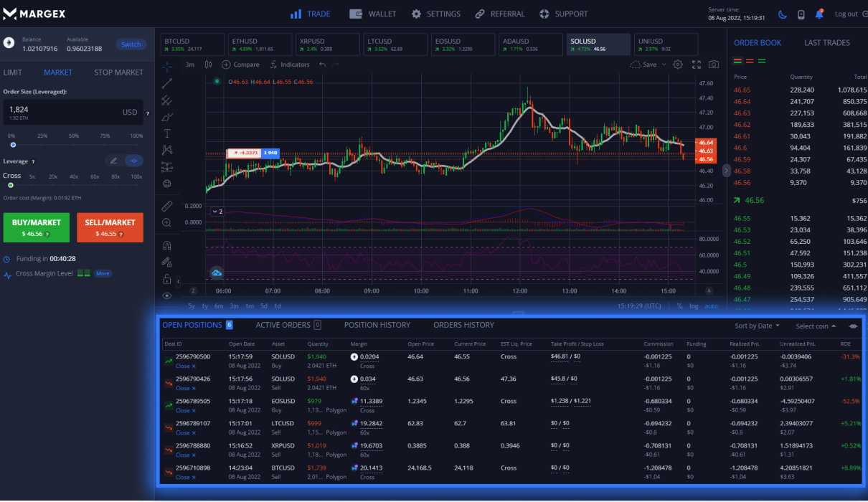Screen dimensions: 868x502
Task: Expand the Save dropdown arrow
Action: pos(664,65)
